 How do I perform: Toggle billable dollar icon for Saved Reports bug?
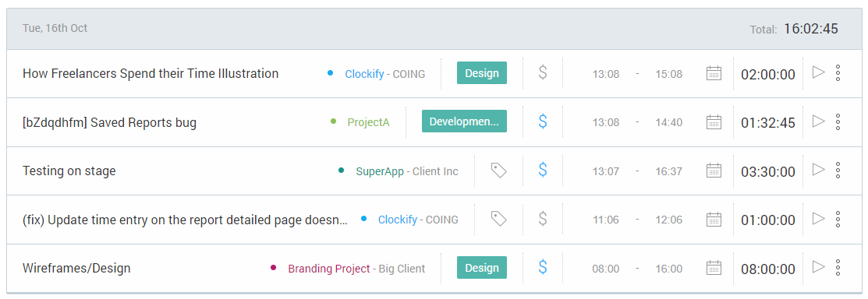(x=543, y=121)
